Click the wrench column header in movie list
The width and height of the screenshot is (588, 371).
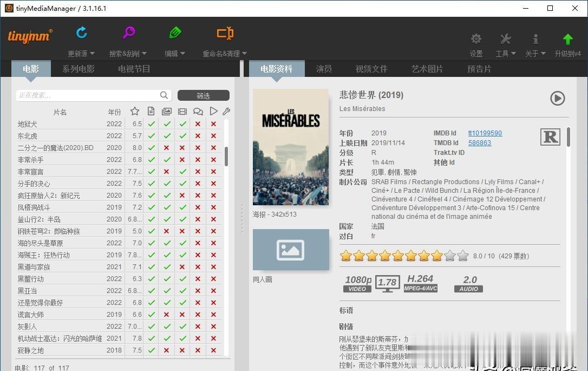tap(226, 111)
